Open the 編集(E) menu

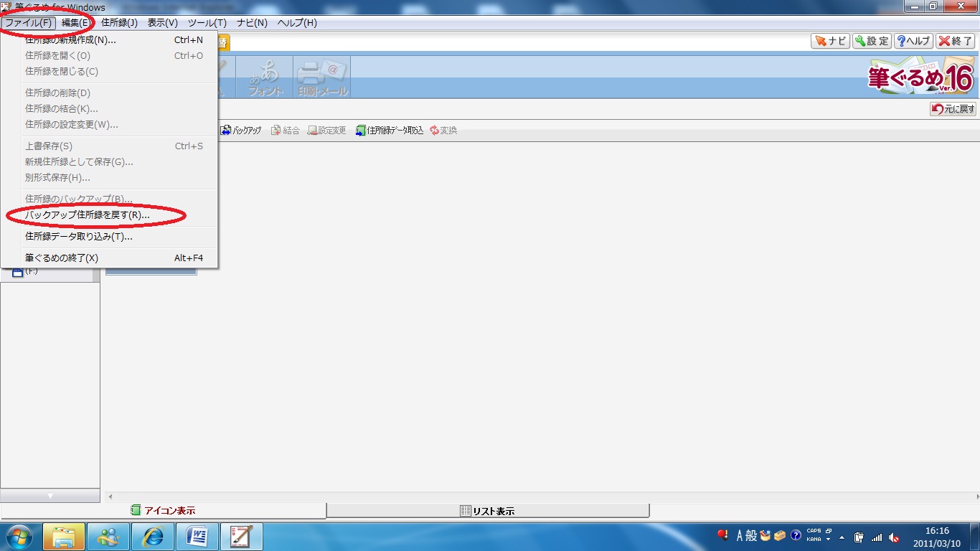(x=76, y=23)
